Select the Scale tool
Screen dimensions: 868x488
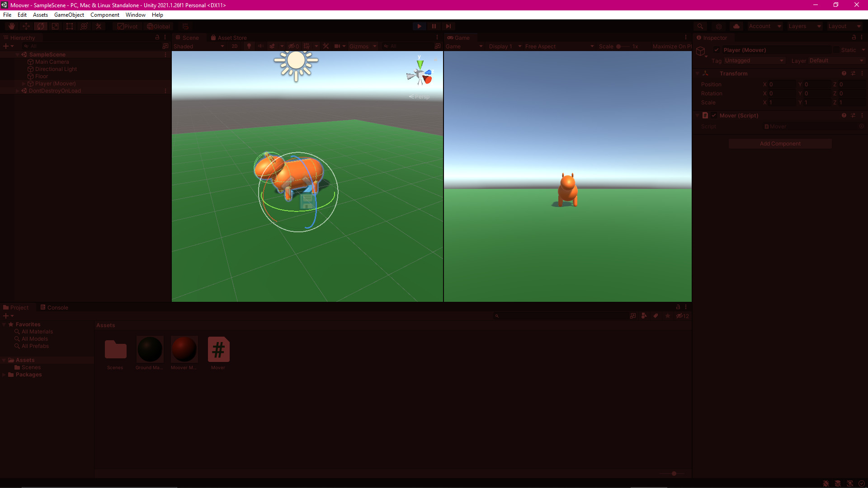(x=55, y=26)
